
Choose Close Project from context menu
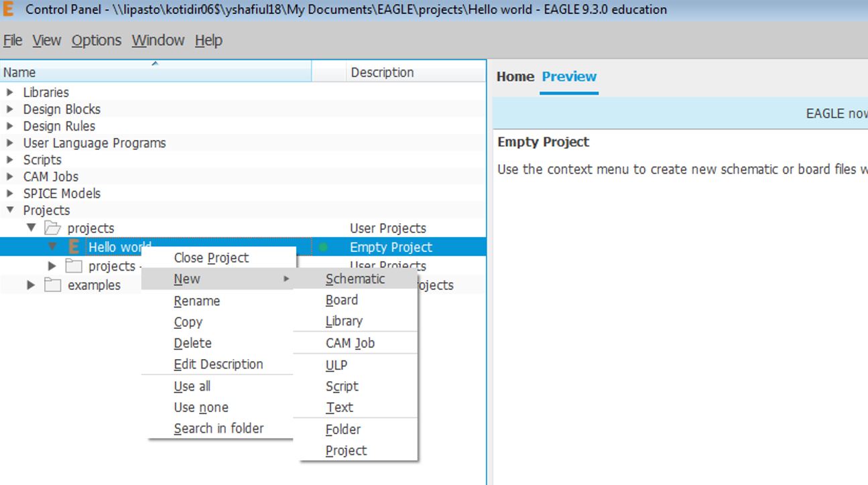[x=219, y=258]
